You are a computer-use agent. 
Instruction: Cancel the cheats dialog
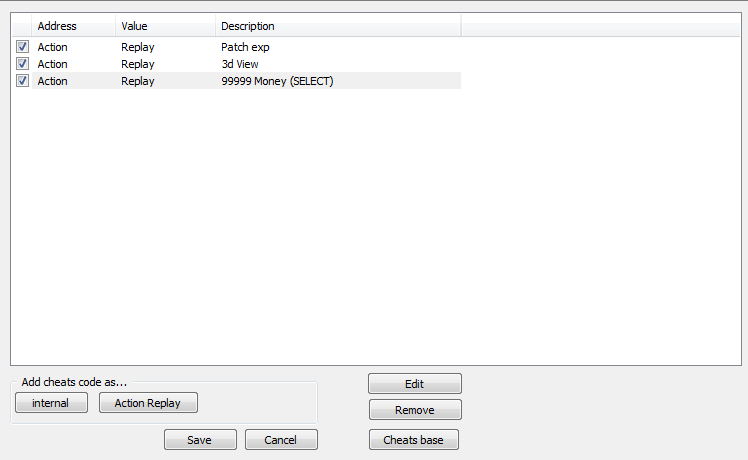pyautogui.click(x=281, y=439)
